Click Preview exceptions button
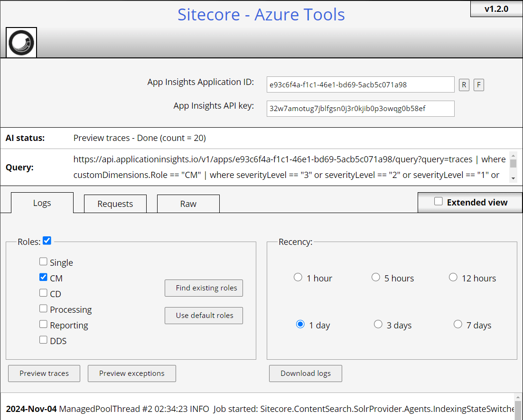Screen dimensions: 523x420 [131, 373]
